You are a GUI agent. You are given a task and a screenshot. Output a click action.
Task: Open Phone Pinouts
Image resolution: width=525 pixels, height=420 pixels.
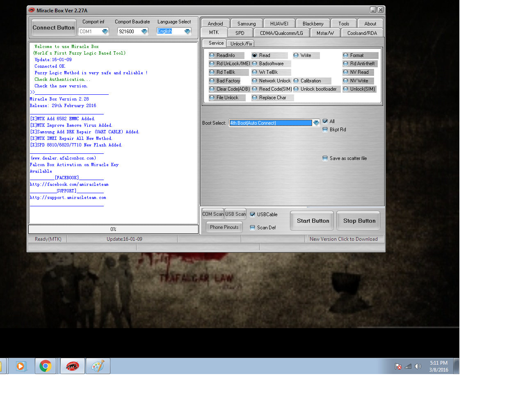click(x=224, y=227)
